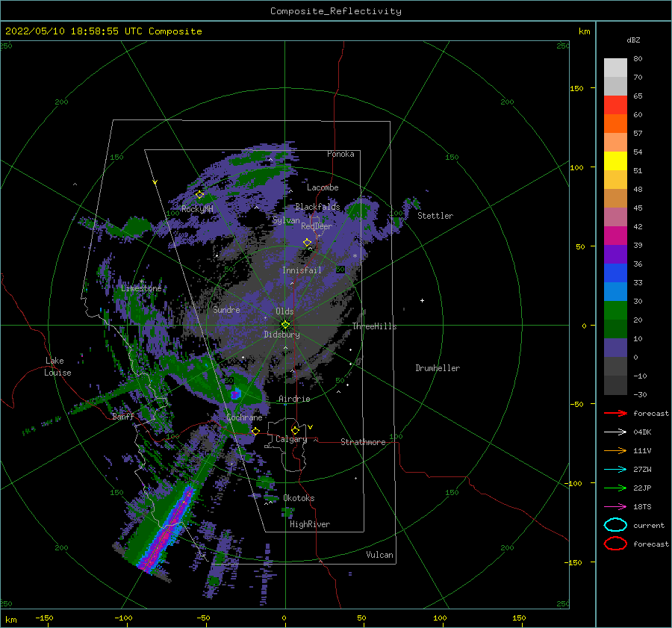Click the cyan 'current' ellipse legend symbol

click(x=615, y=525)
